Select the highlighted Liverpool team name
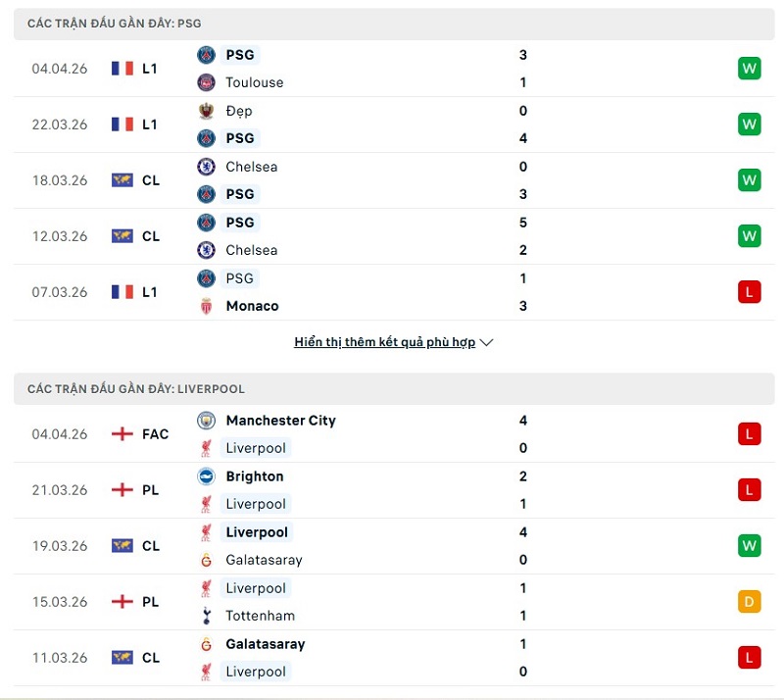The image size is (784, 700). coord(256,447)
